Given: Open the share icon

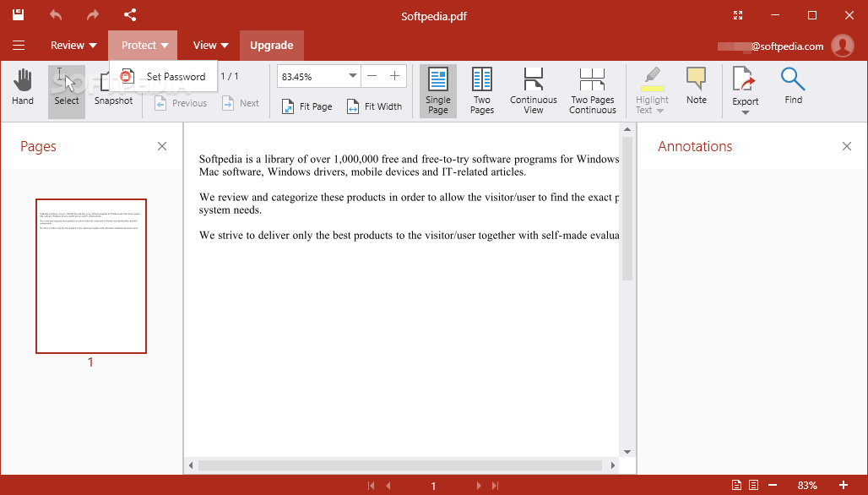Looking at the screenshot, I should (130, 15).
